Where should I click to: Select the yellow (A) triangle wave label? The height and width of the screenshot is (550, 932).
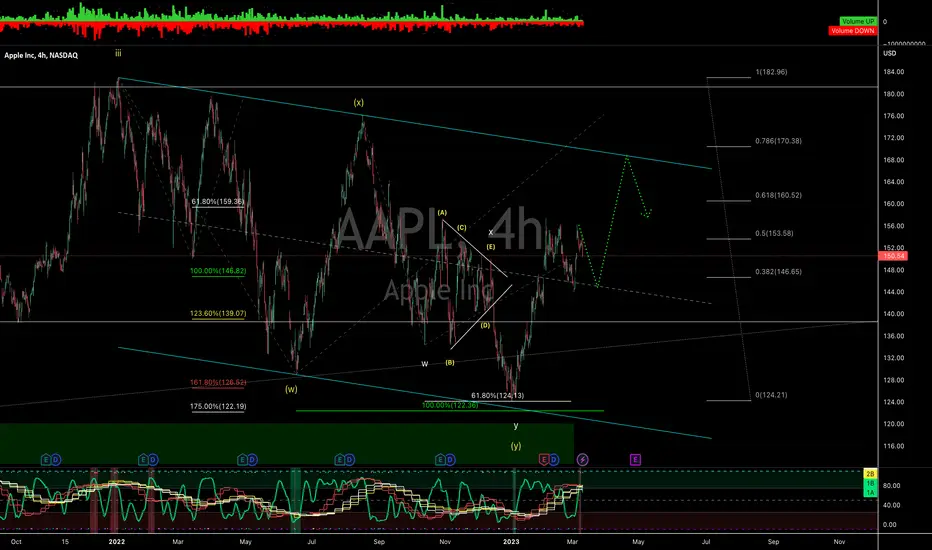pyautogui.click(x=442, y=212)
